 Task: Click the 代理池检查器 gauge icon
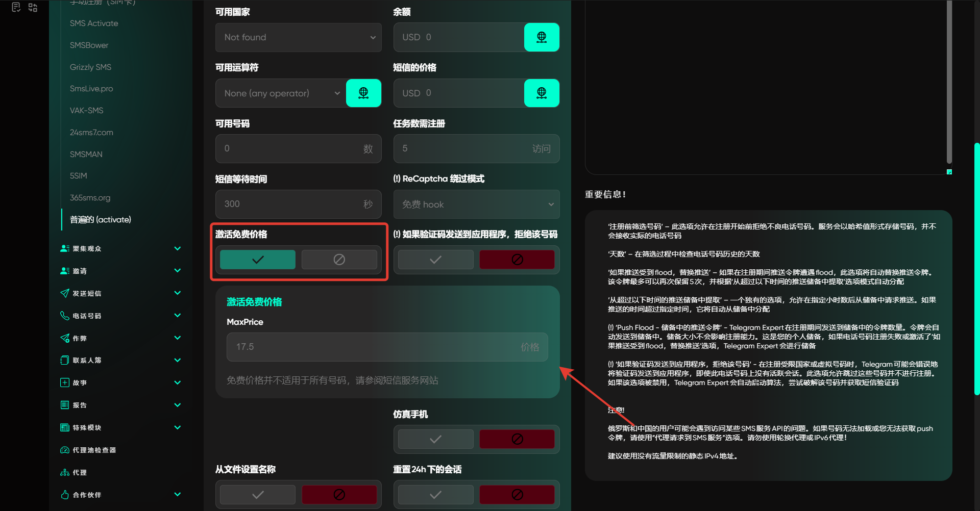(x=65, y=450)
